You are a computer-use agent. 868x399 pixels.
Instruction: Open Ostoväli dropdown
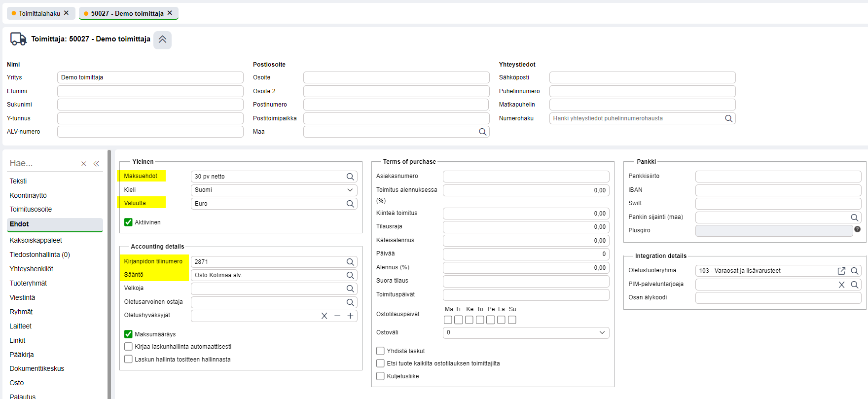click(526, 333)
